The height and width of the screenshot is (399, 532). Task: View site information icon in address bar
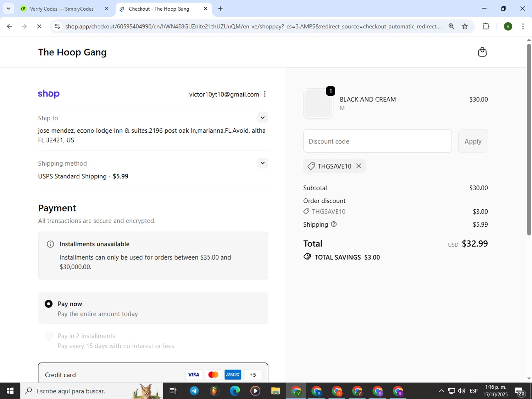pos(57,26)
